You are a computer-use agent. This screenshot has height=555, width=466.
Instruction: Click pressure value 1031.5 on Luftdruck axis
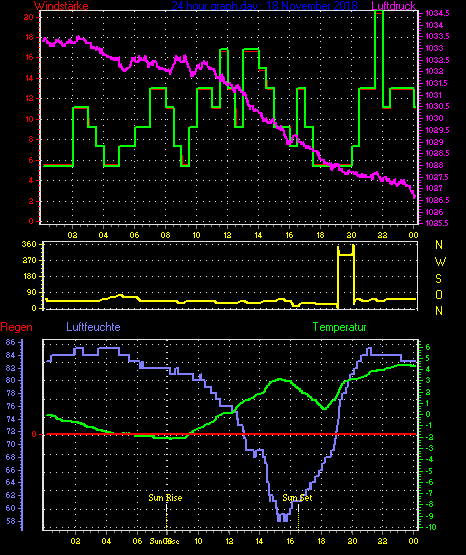tap(437, 83)
